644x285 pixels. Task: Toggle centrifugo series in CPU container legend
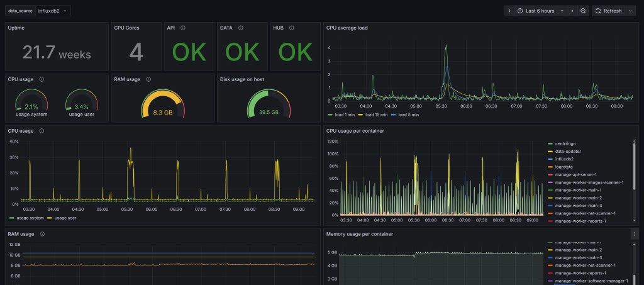(x=566, y=144)
